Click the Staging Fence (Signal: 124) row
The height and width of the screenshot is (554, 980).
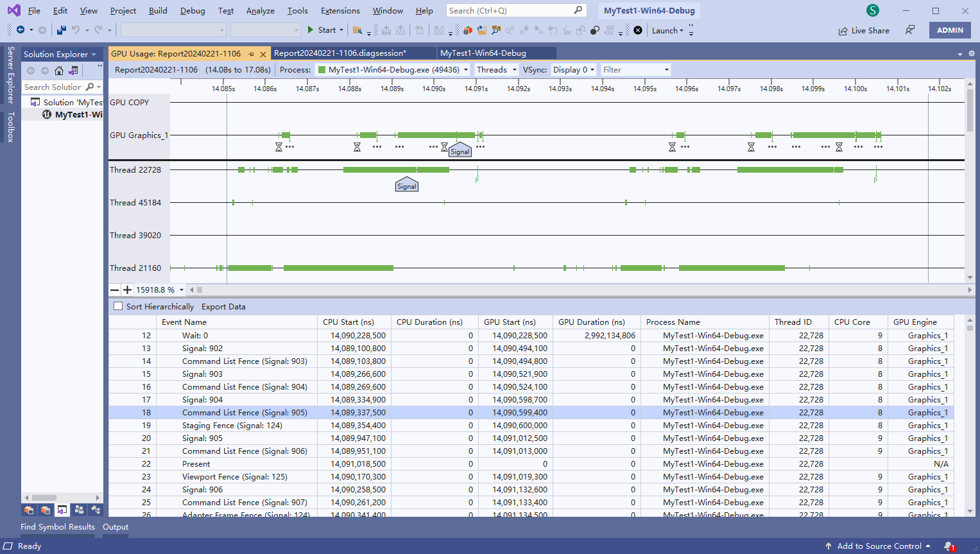[531, 426]
